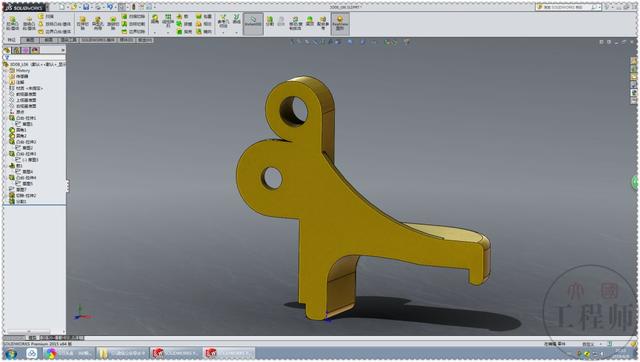The height and width of the screenshot is (362, 640).
Task: Open the Fillet tool dropdown arrow
Action: coord(155,32)
